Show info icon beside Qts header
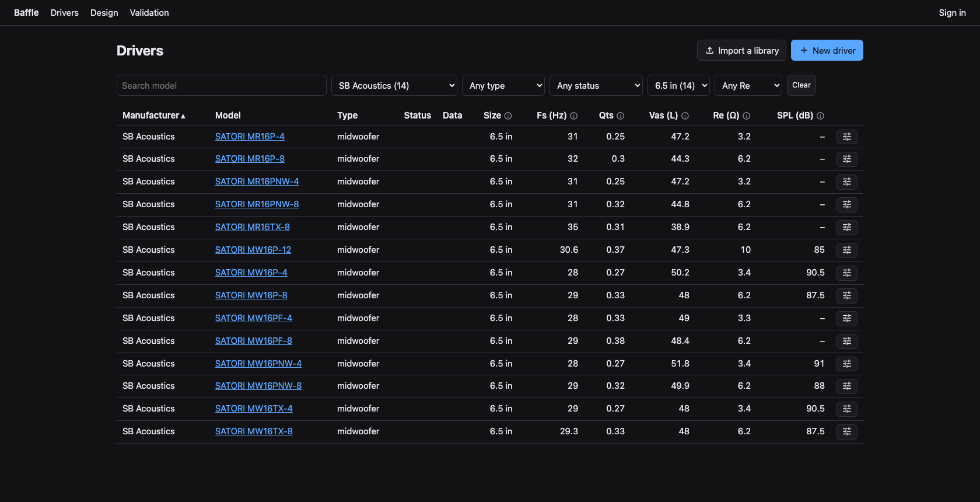Screen dimensions: 980x502 point(620,116)
